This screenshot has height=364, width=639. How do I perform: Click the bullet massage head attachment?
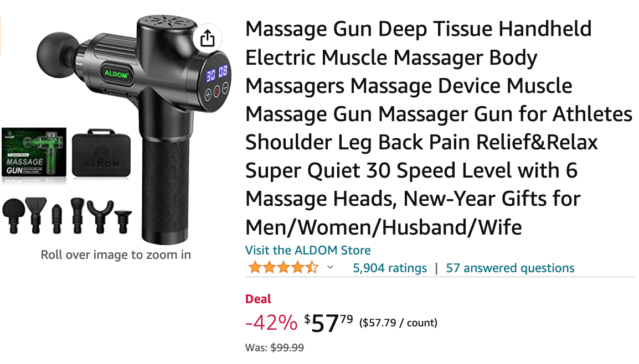coord(57,219)
